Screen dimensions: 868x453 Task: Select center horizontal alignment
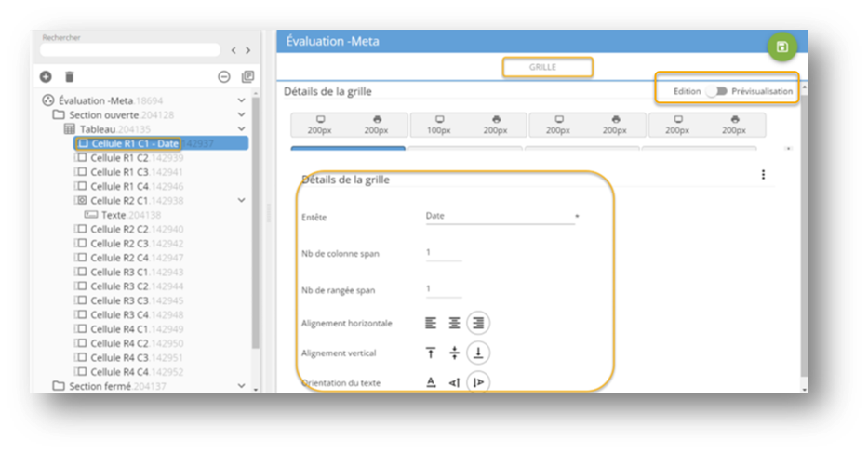point(454,323)
